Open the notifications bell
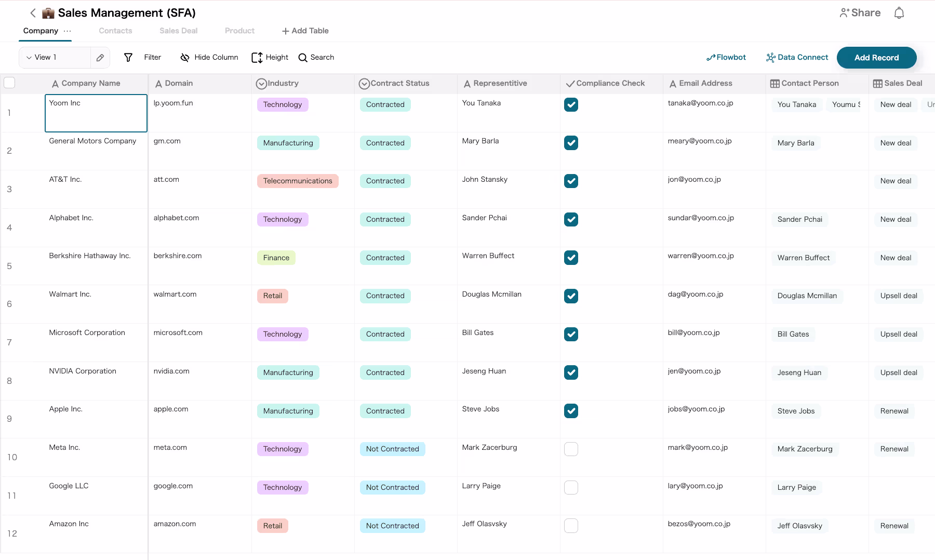The image size is (935, 560). (899, 13)
